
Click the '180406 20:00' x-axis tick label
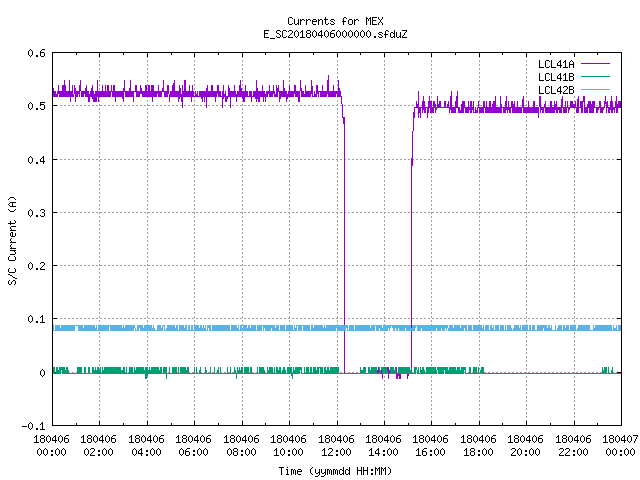(x=526, y=446)
